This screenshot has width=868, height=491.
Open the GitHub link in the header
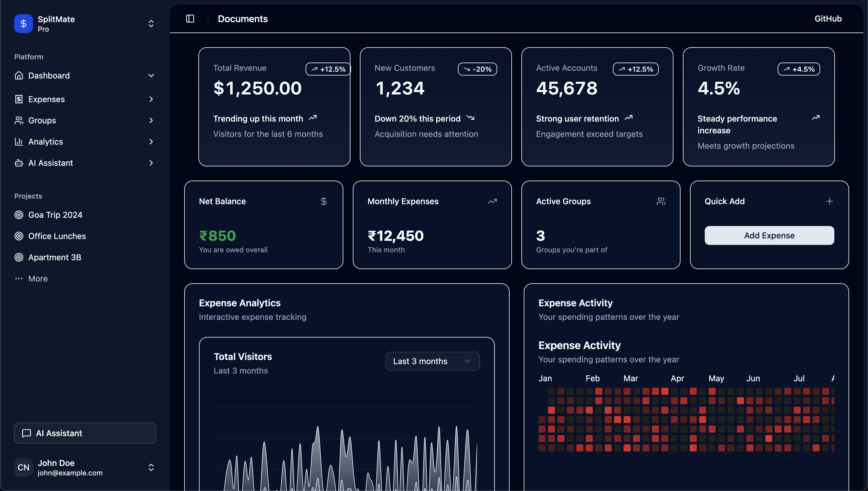[828, 19]
